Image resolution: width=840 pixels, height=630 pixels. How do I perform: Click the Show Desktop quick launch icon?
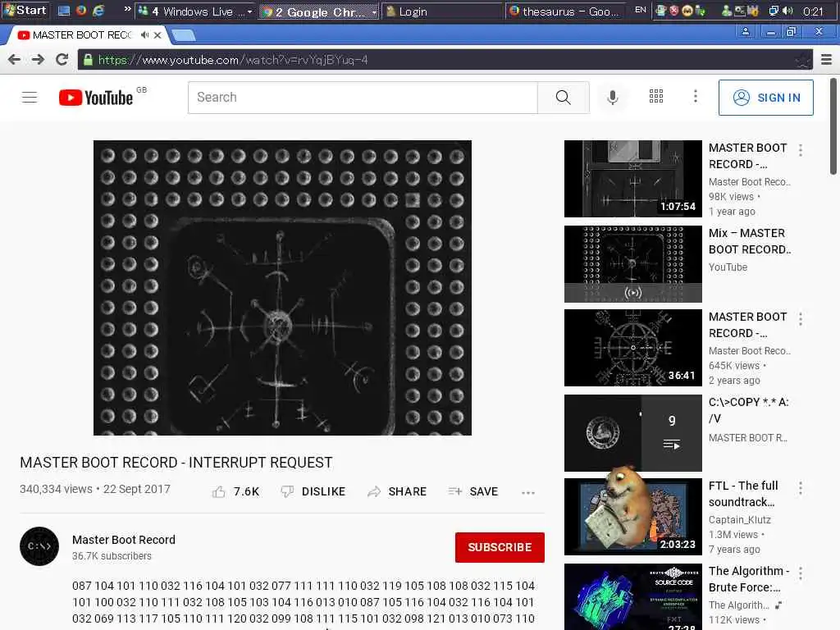coord(64,11)
